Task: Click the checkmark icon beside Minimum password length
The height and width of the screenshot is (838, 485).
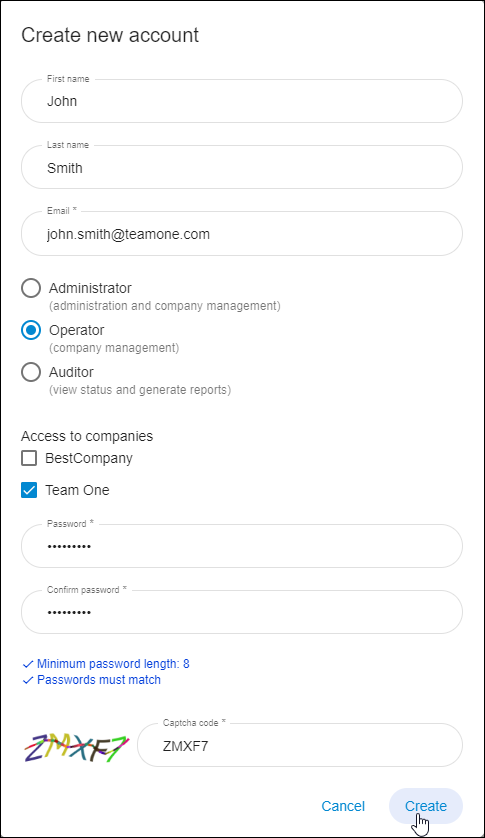Action: 28,664
